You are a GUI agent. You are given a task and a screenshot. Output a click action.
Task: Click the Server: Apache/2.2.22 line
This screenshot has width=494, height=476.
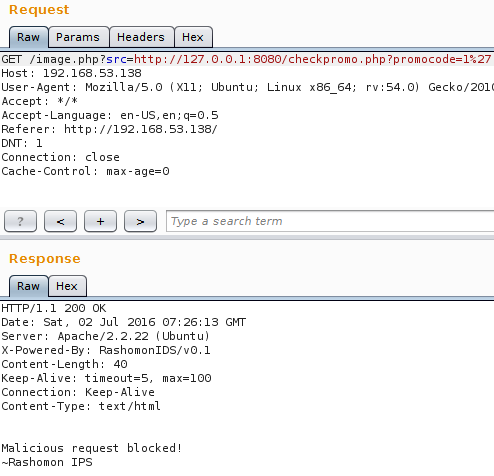(106, 336)
